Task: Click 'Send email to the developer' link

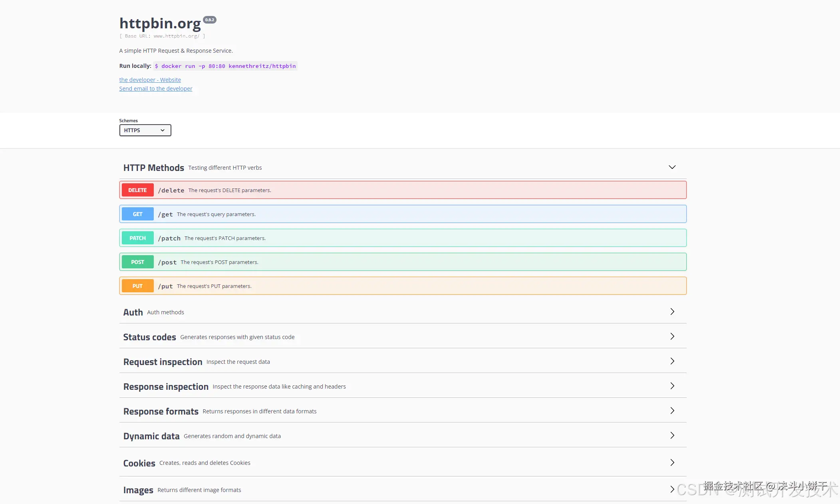Action: pos(155,89)
